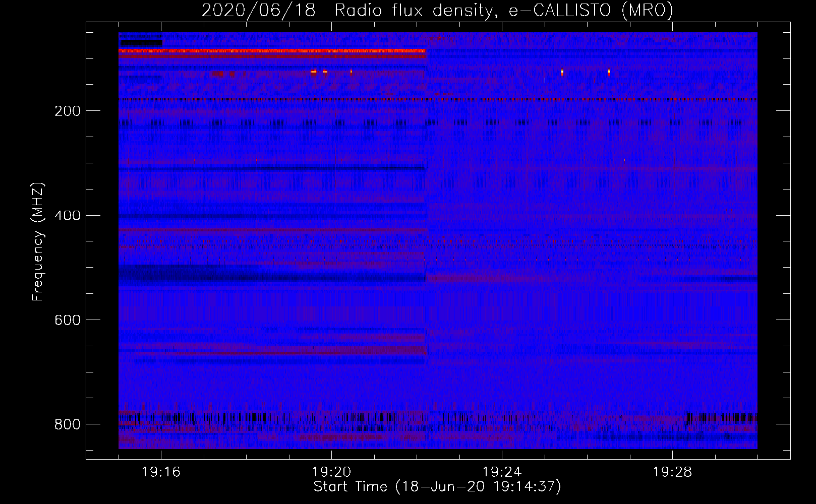
Task: Click the 'Frequency (MHZ)' axis label
Action: pos(38,241)
